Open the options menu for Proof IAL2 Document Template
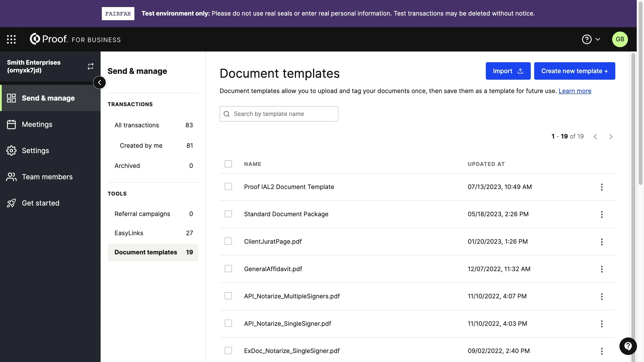 (x=602, y=187)
